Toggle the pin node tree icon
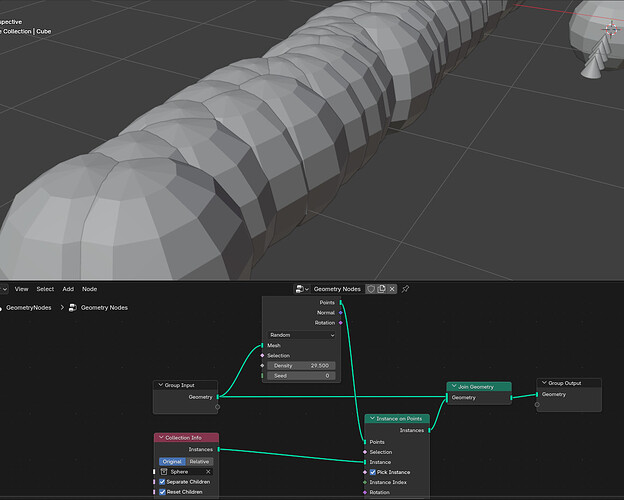624x500 pixels. [405, 289]
